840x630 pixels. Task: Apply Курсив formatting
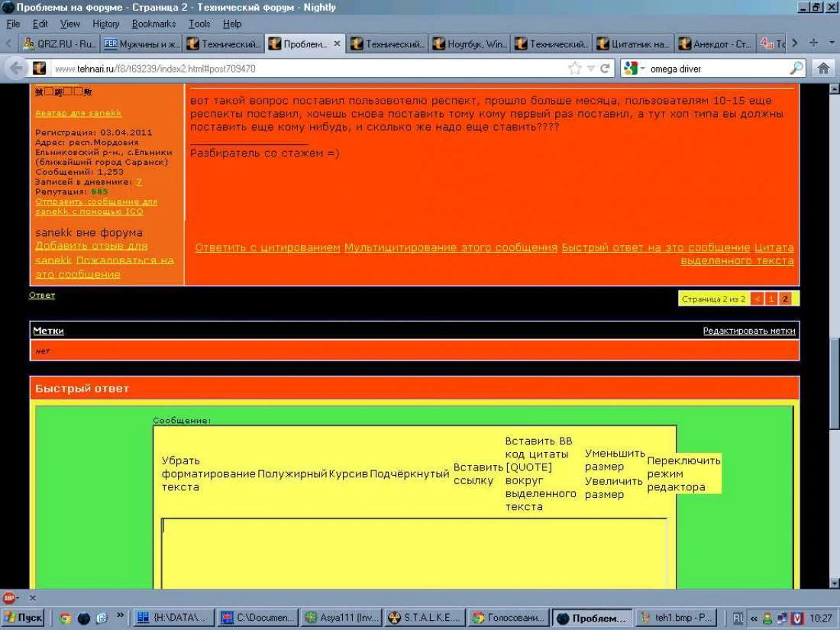(348, 473)
